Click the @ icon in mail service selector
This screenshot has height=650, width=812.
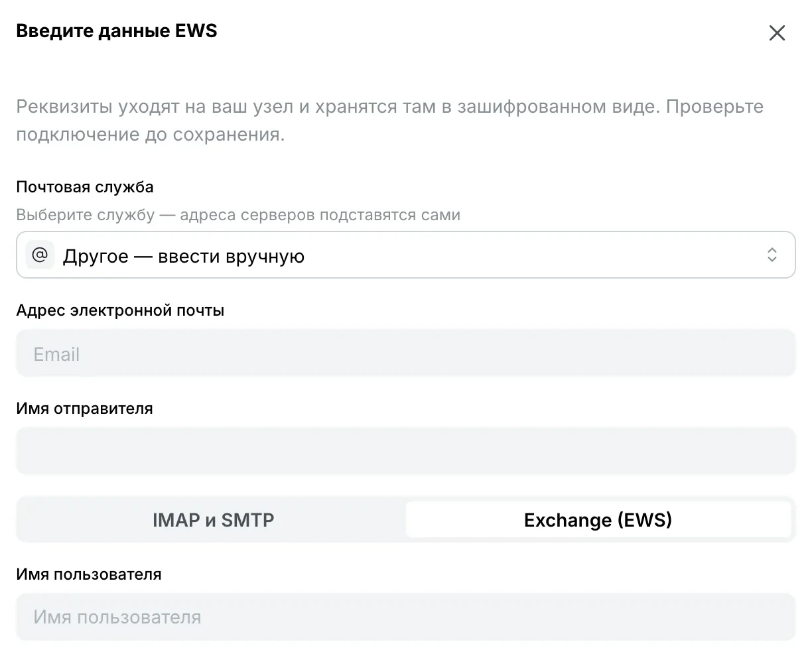[40, 255]
